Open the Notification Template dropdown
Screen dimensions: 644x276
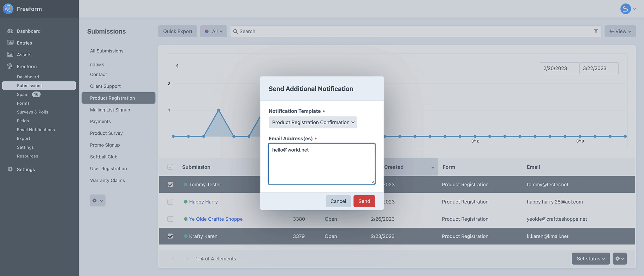313,122
